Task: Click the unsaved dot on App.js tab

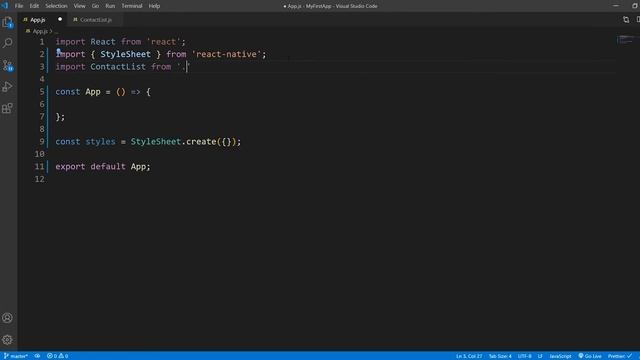Action: coord(60,19)
